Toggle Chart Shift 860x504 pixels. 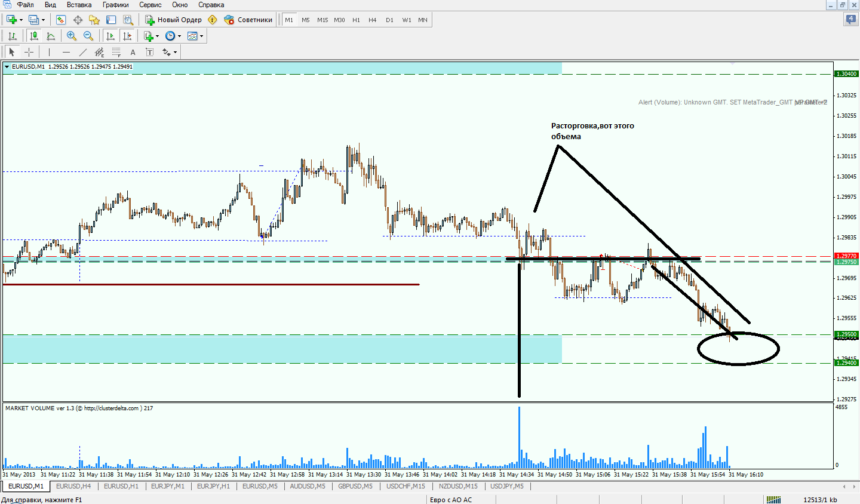(127, 36)
